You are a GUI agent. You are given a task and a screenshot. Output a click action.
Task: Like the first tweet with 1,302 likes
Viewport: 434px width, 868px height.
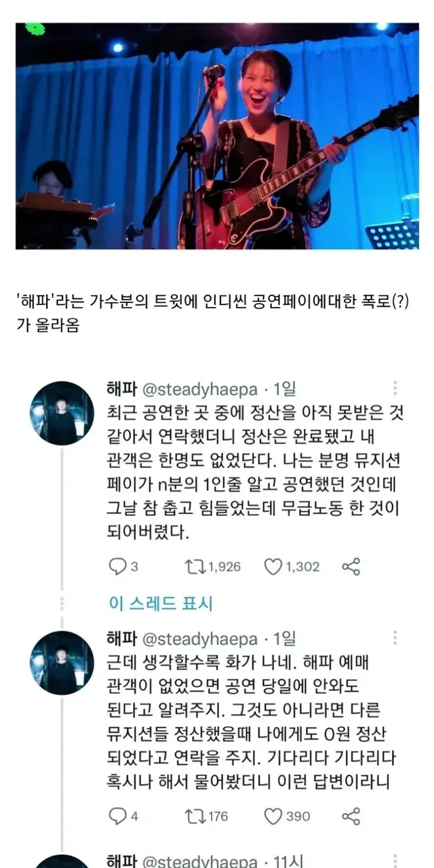pyautogui.click(x=292, y=566)
